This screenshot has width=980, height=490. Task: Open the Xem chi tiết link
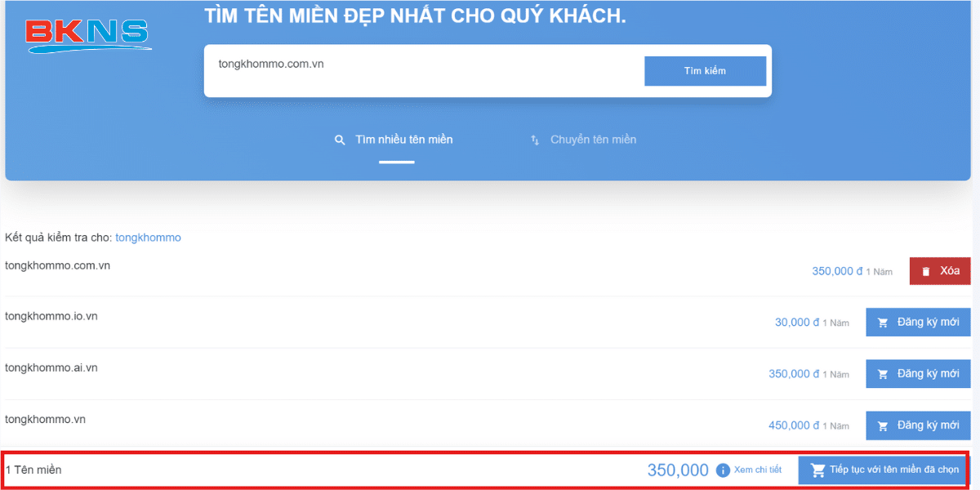(758, 470)
